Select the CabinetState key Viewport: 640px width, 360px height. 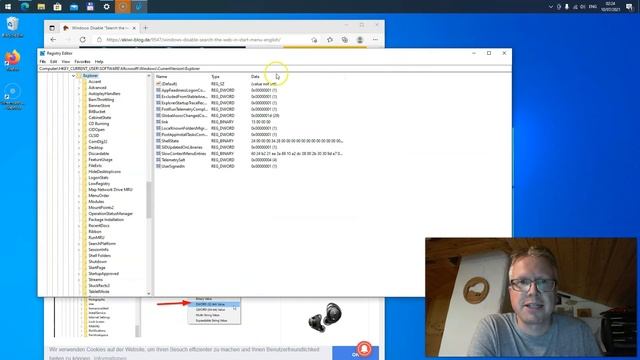coord(100,118)
